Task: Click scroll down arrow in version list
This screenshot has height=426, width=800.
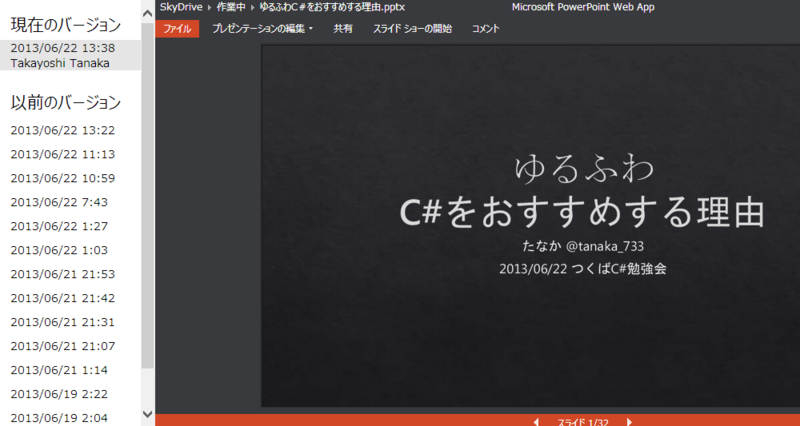Action: point(147,414)
